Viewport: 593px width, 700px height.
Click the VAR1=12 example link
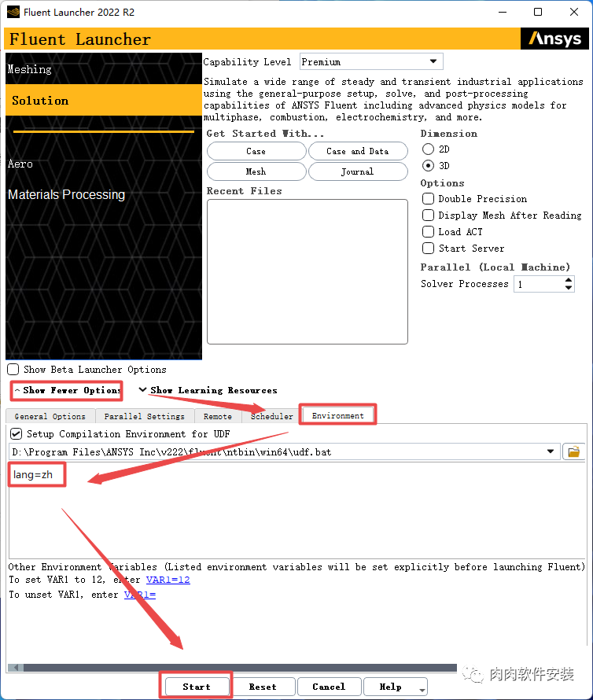point(168,580)
